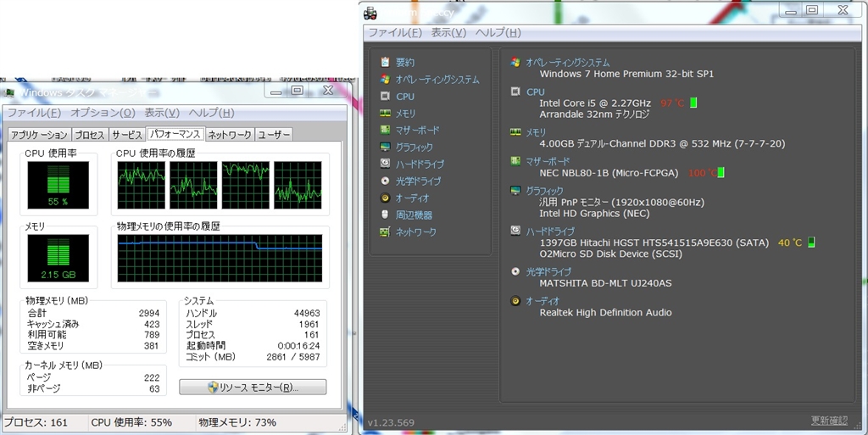Click the 物理メモリ: 73% status bar entry
Screen dimensions: 868x435
[x=237, y=422]
